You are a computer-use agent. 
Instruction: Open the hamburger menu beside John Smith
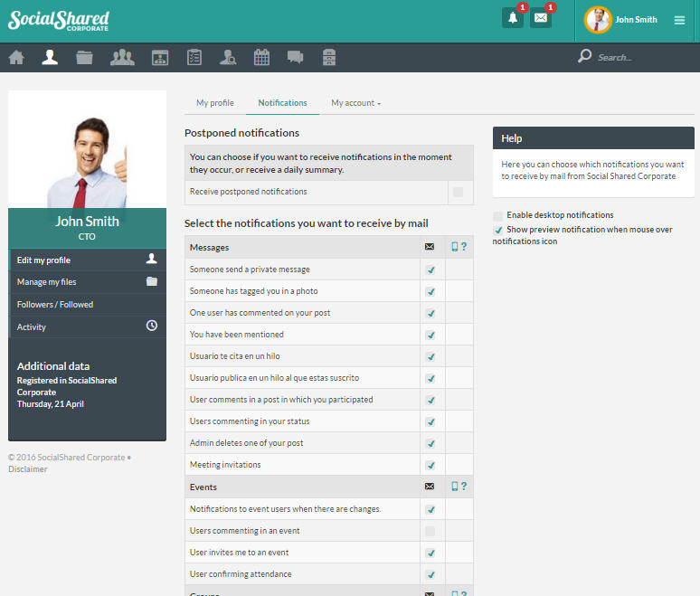(x=679, y=20)
